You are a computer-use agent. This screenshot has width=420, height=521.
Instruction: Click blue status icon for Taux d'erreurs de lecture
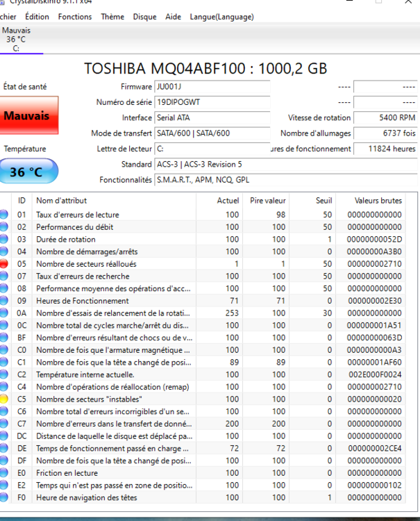(x=4, y=215)
